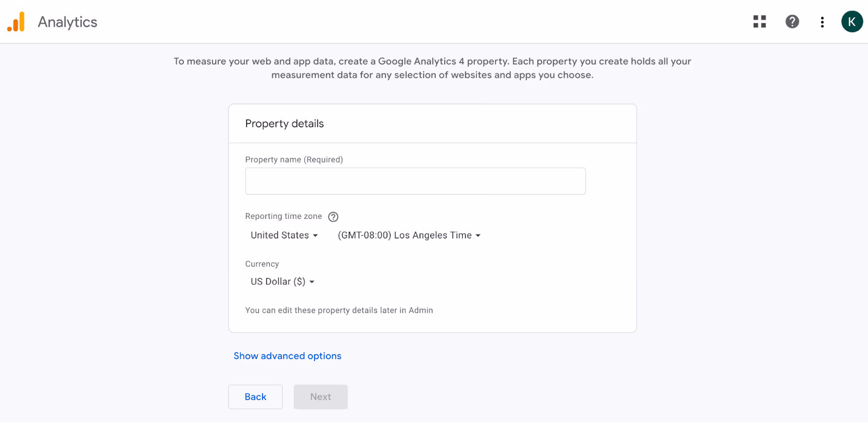Open the K account avatar
This screenshot has height=423, width=868.
(852, 22)
